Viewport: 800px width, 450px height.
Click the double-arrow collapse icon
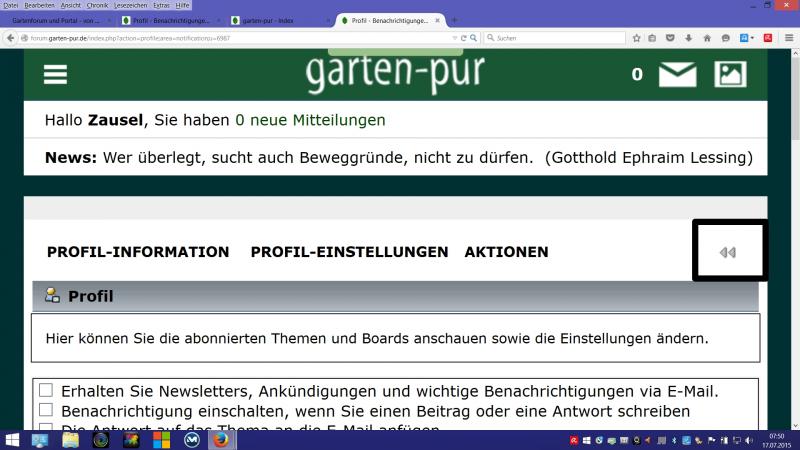[x=728, y=252]
